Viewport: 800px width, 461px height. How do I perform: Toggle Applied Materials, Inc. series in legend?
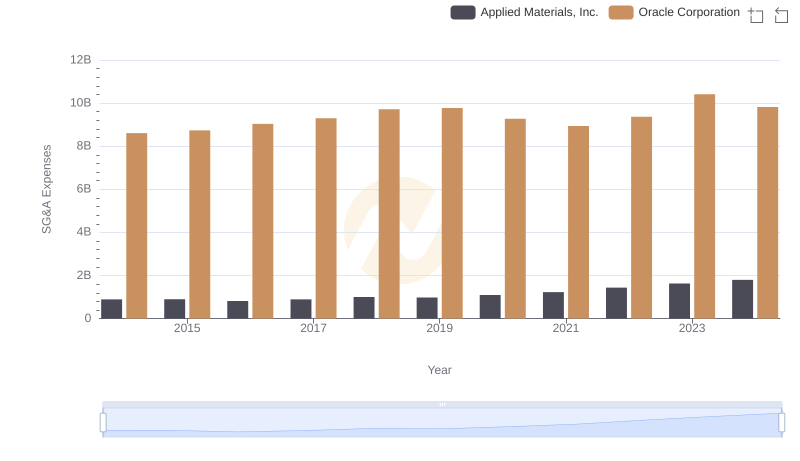point(539,12)
